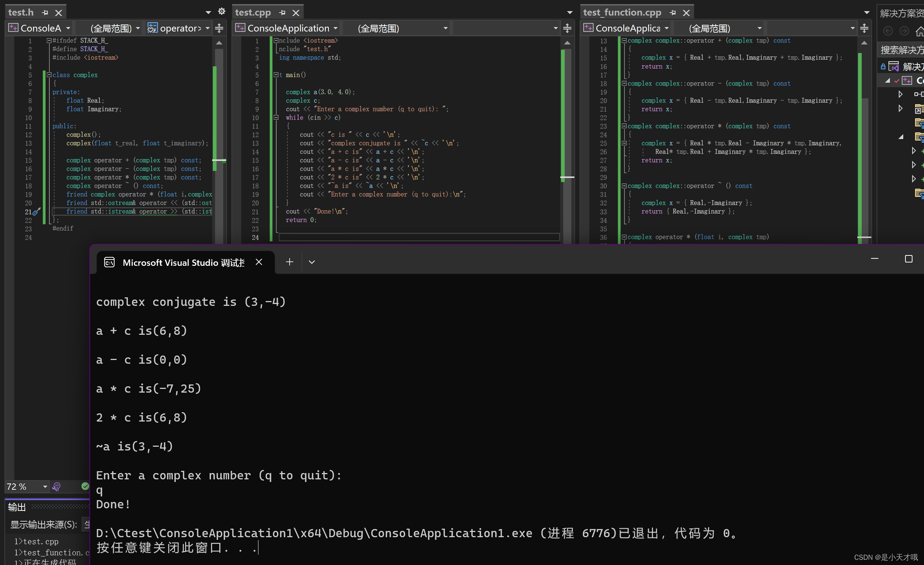This screenshot has width=924, height=565.
Task: Pin the test_function.cpp tab
Action: (673, 12)
